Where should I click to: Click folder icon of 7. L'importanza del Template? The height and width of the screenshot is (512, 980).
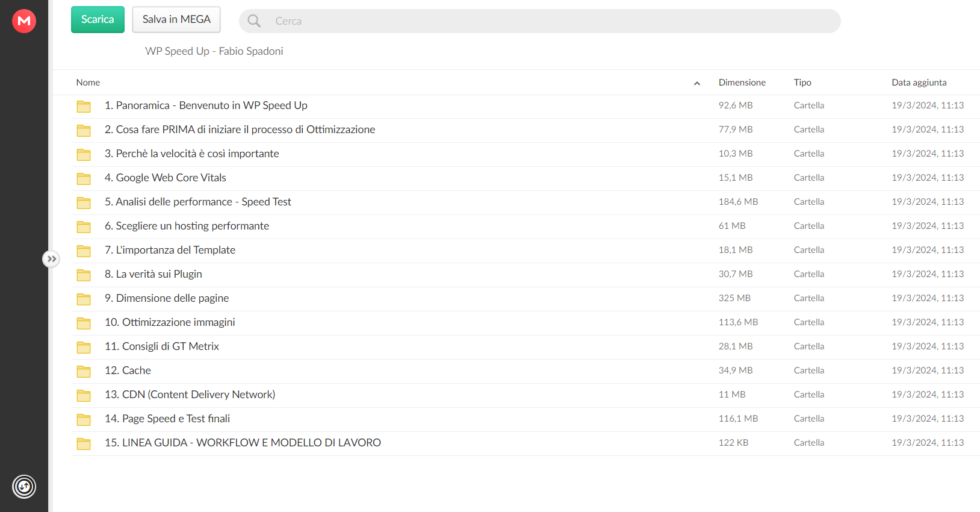tap(84, 251)
